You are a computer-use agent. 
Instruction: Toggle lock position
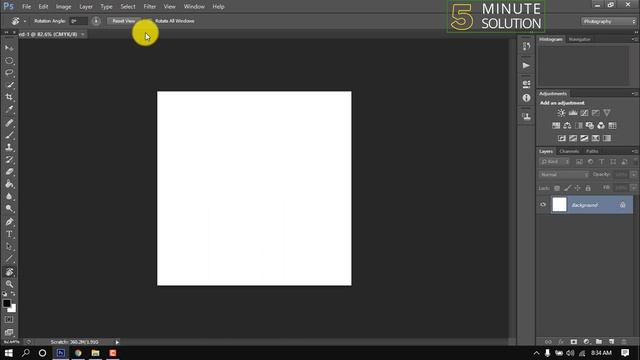click(x=578, y=188)
